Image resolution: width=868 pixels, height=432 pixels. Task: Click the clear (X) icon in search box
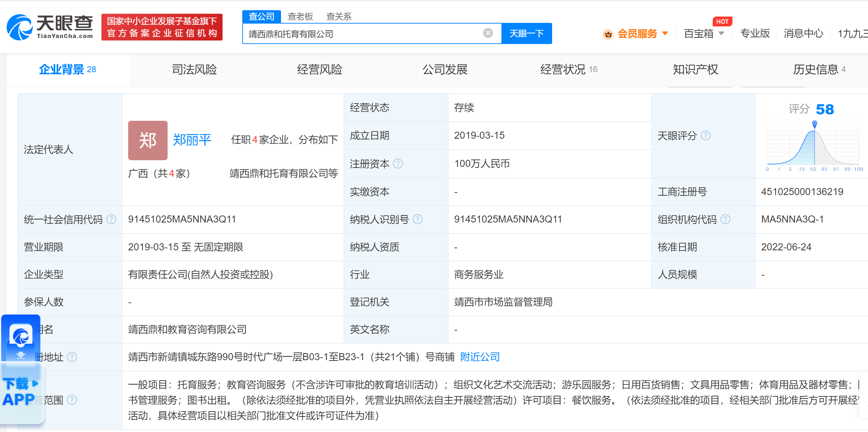click(x=488, y=32)
